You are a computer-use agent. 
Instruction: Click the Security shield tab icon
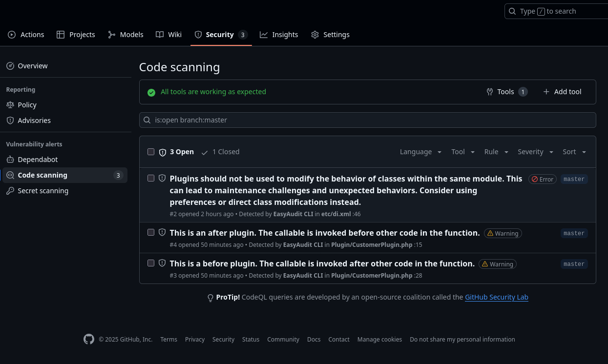click(198, 35)
